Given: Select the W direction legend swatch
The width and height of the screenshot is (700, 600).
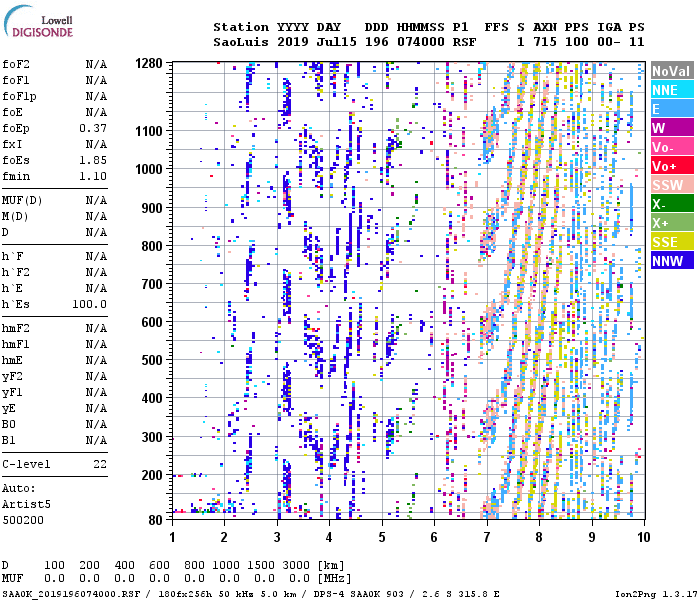Looking at the screenshot, I should click(672, 128).
